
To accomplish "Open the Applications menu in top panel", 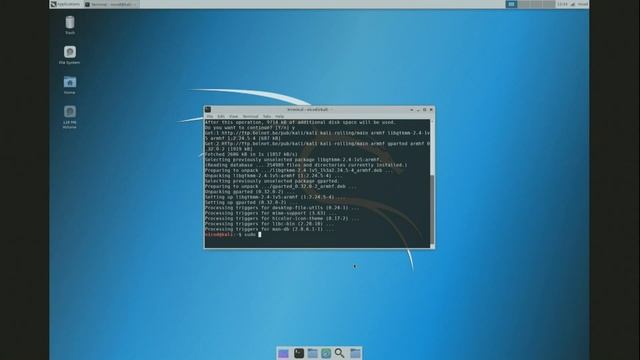I will tap(65, 4).
